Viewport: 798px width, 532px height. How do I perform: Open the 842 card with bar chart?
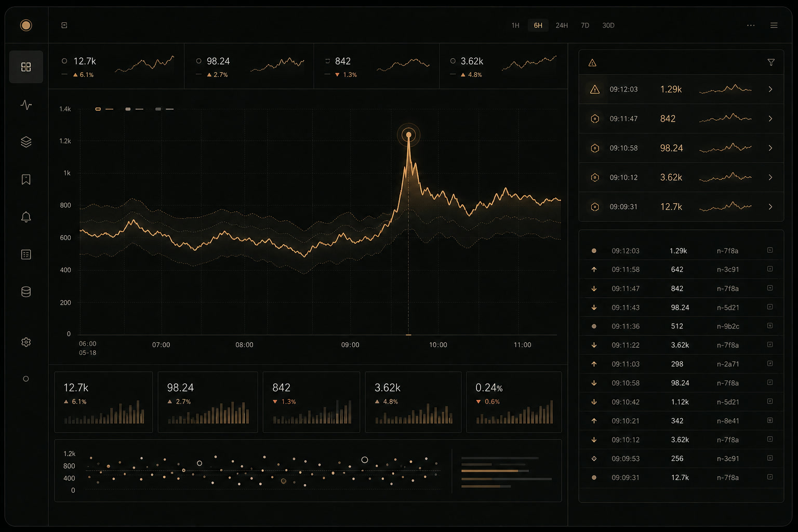tap(311, 402)
